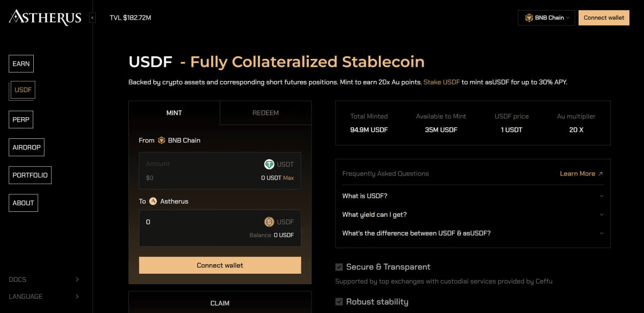Click Max to fill the USDT amount
Image resolution: width=644 pixels, height=313 pixels.
(288, 178)
